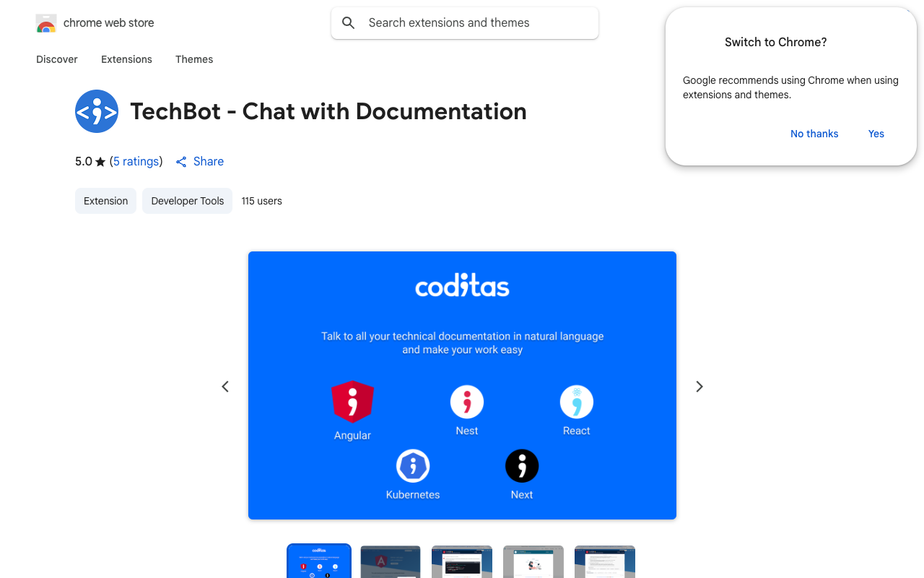Click the search magnifier icon
This screenshot has width=924, height=578.
[349, 23]
